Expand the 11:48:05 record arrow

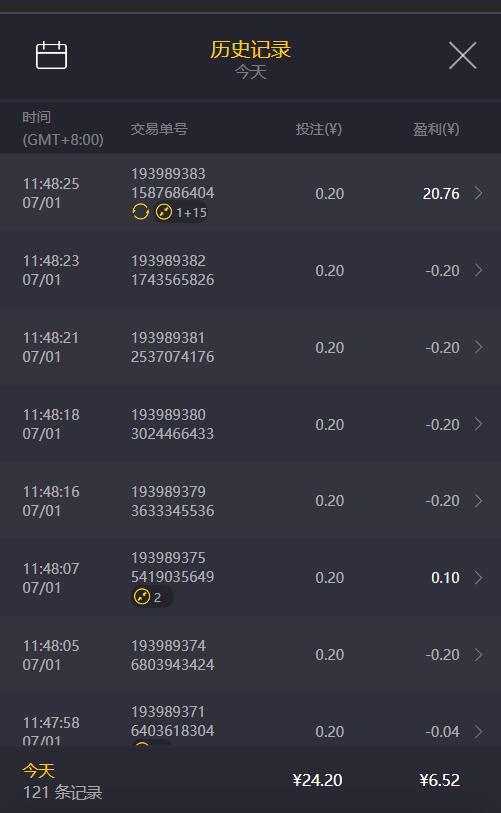point(479,655)
